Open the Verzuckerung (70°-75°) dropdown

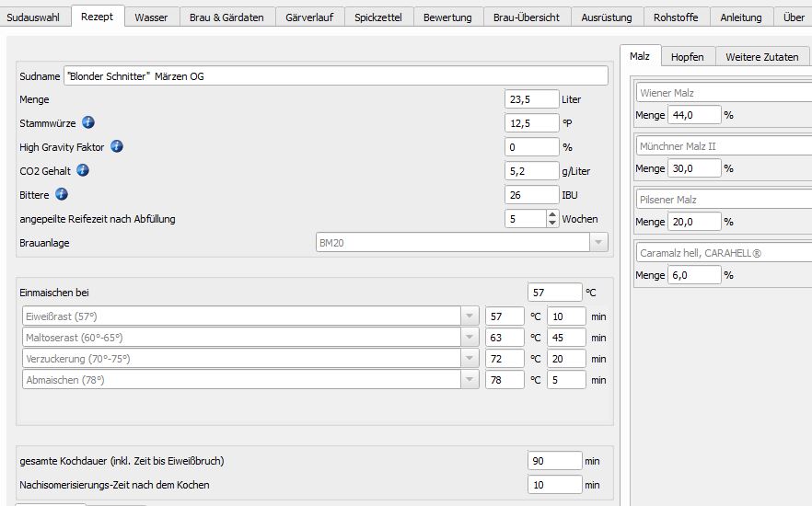[470, 359]
